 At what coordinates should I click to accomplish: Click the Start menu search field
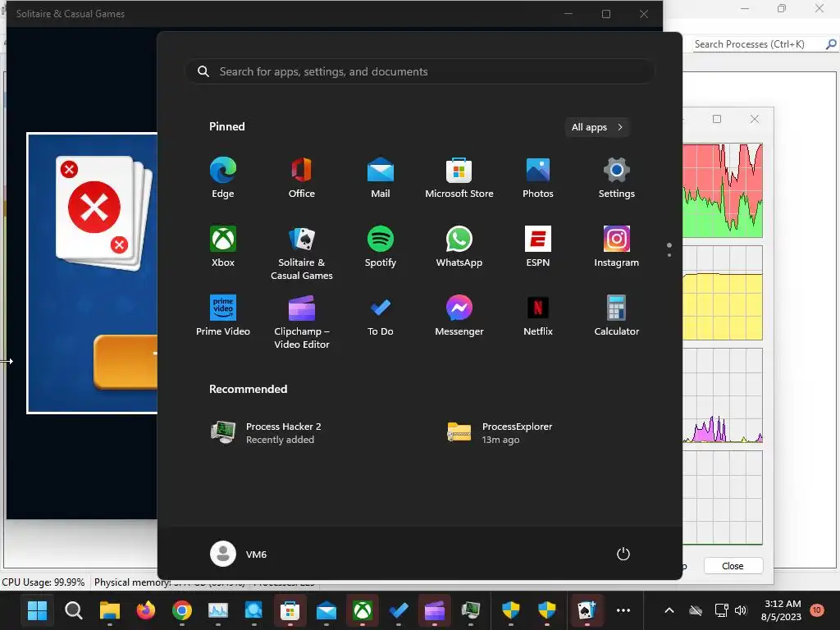[420, 71]
